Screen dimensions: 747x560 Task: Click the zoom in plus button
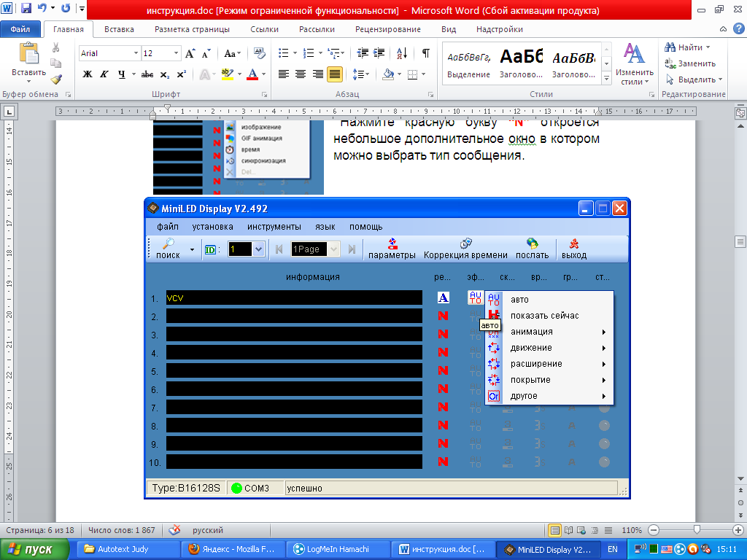tap(738, 530)
